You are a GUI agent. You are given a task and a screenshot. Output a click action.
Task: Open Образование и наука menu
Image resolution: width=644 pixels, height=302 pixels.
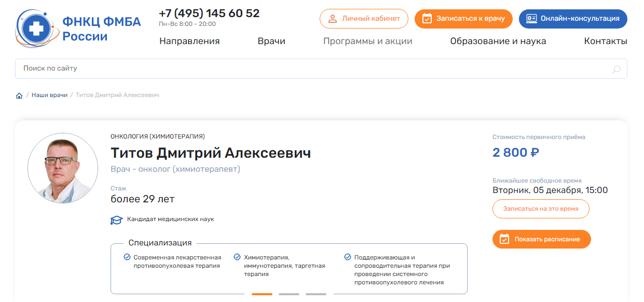coord(498,41)
